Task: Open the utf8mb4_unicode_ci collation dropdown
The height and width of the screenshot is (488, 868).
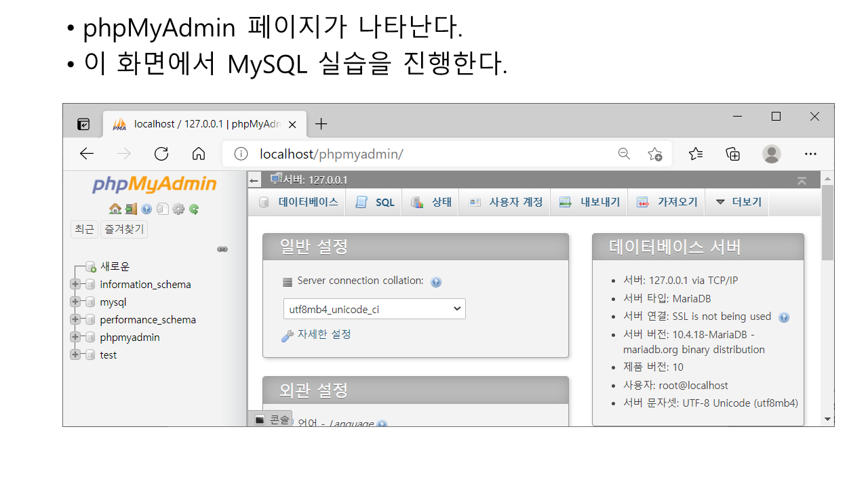Action: (x=374, y=309)
